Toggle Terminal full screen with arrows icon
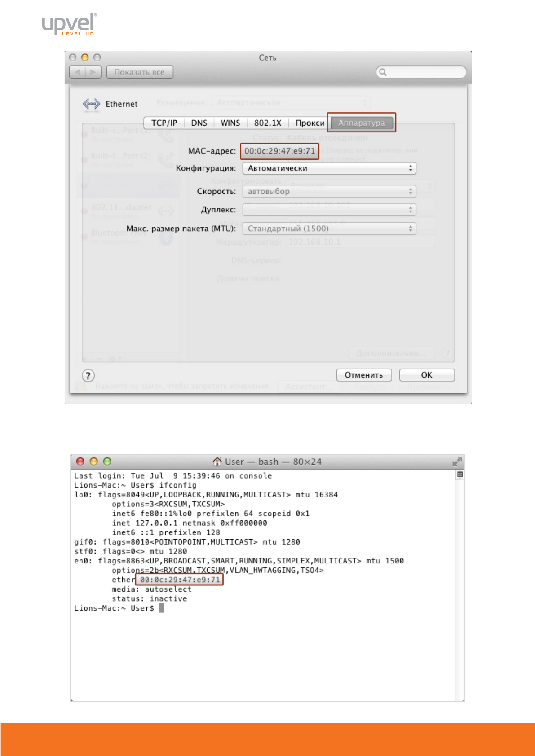The image size is (535, 756). 457,462
